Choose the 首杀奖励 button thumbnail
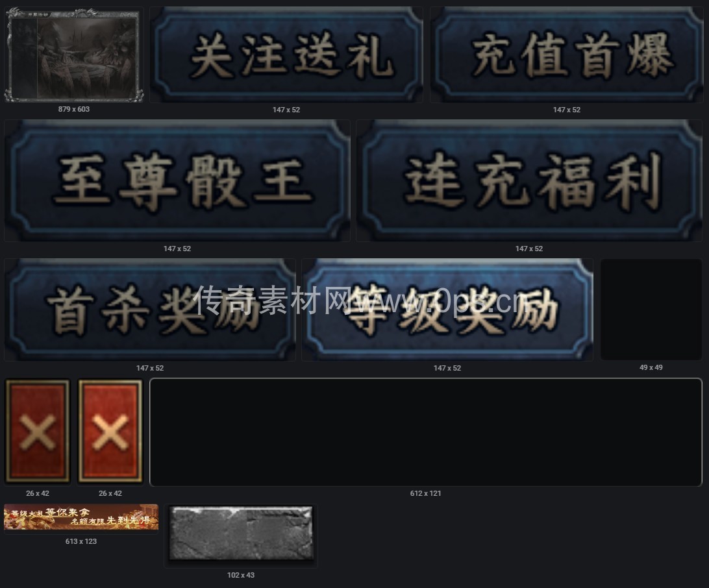Screen dimensions: 709x588 (150, 310)
